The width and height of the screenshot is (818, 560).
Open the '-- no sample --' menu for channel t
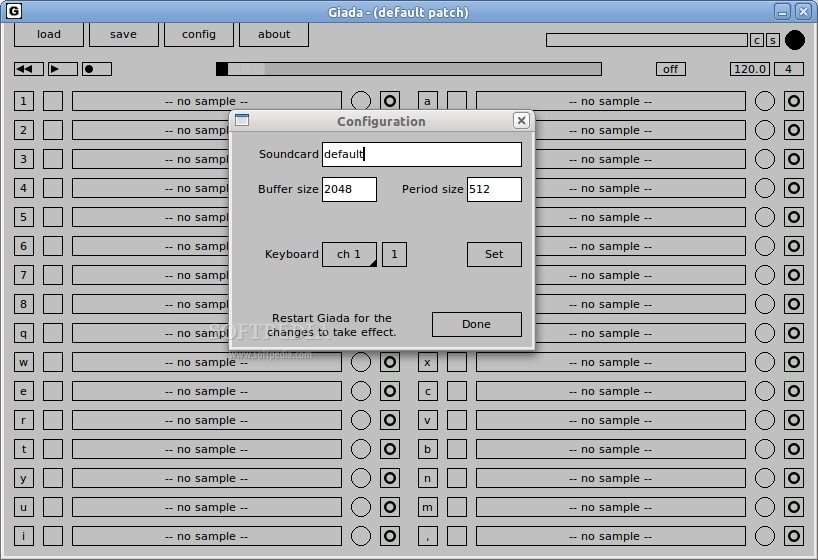point(207,449)
